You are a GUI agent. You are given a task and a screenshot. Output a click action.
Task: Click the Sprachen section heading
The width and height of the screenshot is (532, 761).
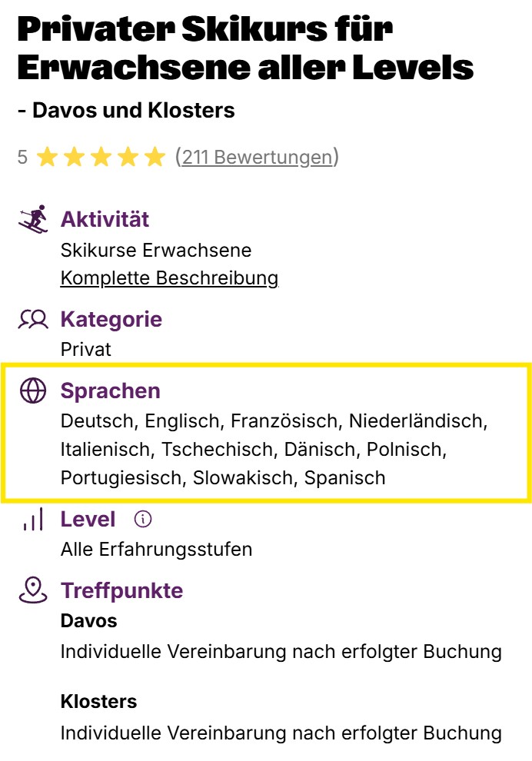110,390
